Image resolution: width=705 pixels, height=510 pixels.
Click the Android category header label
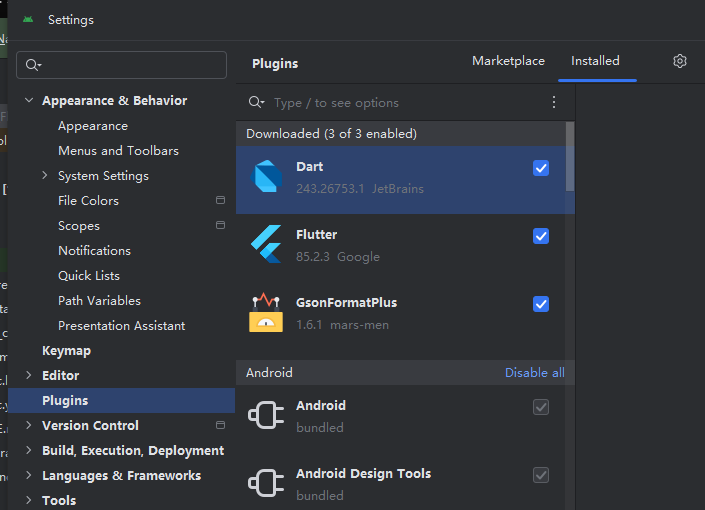click(x=269, y=372)
